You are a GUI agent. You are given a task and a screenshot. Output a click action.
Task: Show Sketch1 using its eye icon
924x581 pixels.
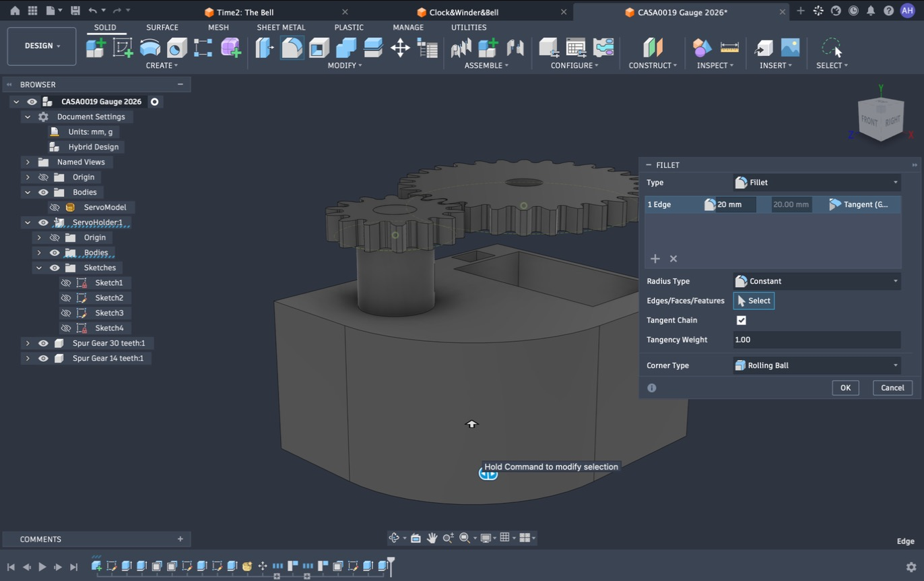click(65, 282)
